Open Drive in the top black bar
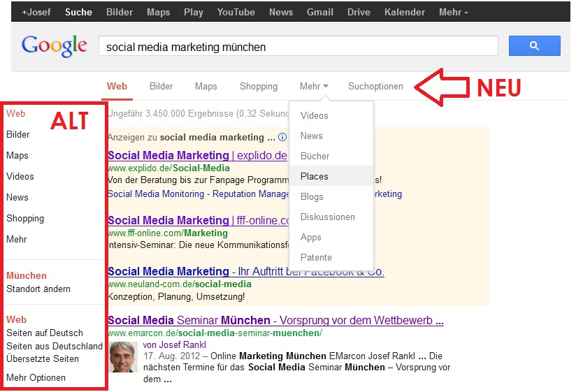This screenshot has width=576, height=392. pos(359,12)
